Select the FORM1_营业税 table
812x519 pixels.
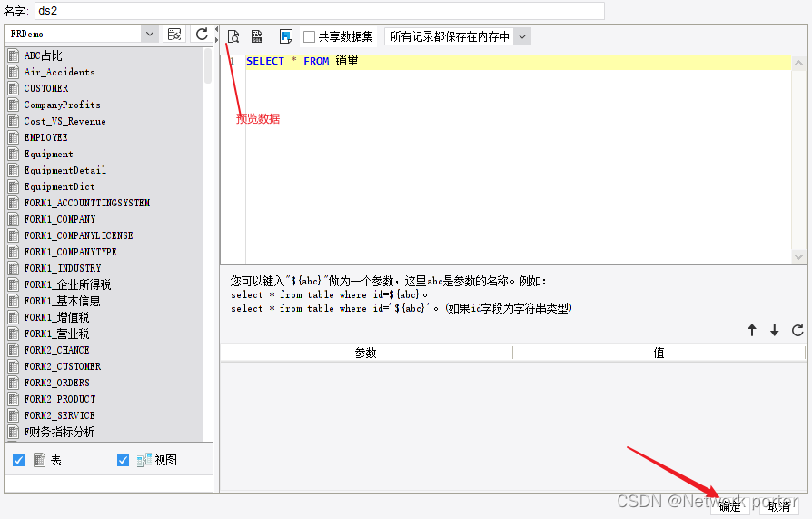click(x=56, y=334)
